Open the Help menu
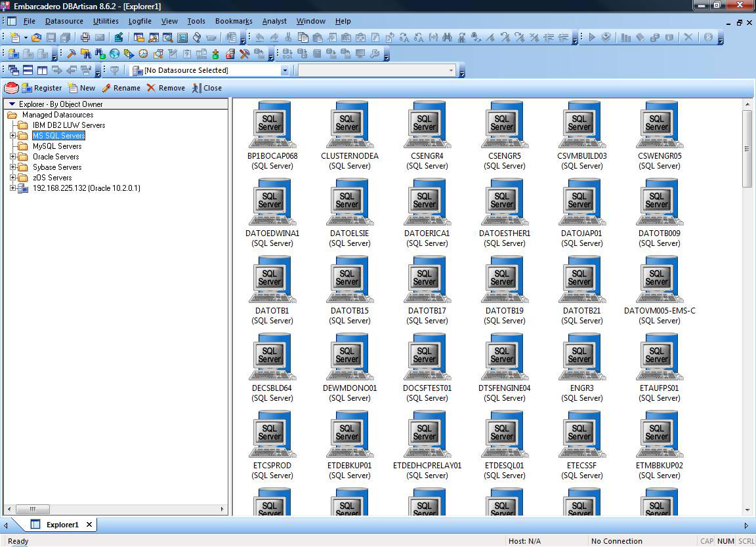This screenshot has height=547, width=756. pos(343,21)
